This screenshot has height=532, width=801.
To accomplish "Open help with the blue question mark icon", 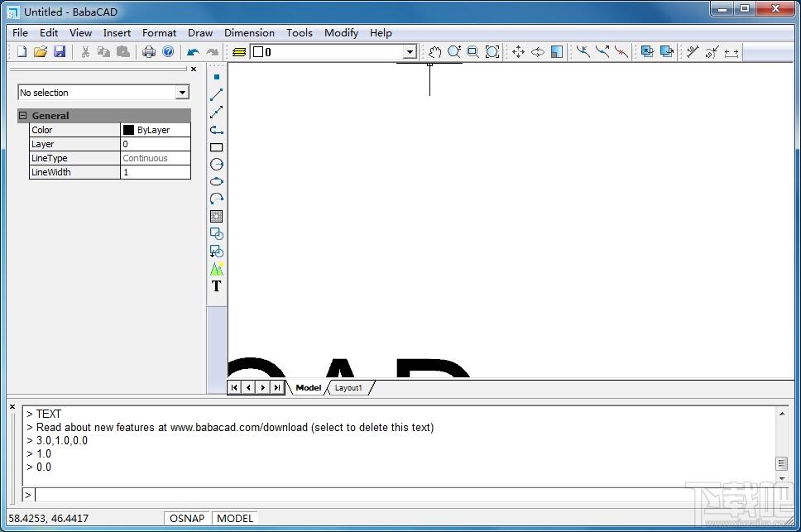I will (x=168, y=51).
